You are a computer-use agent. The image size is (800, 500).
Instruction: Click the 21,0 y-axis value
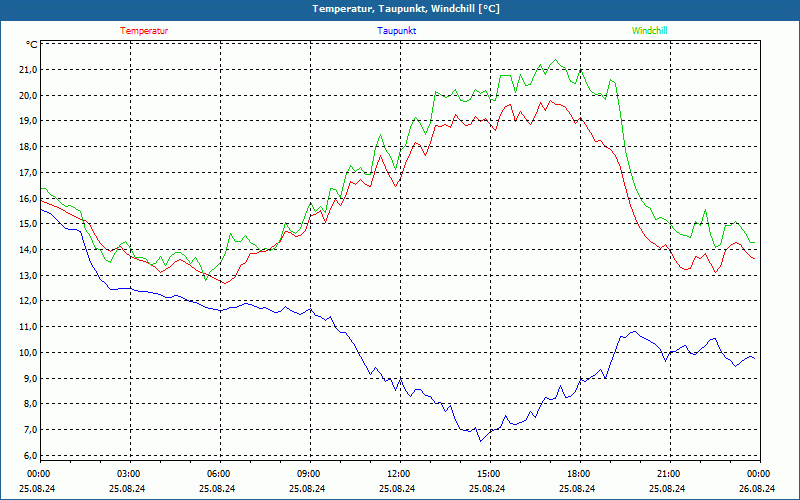click(x=29, y=70)
